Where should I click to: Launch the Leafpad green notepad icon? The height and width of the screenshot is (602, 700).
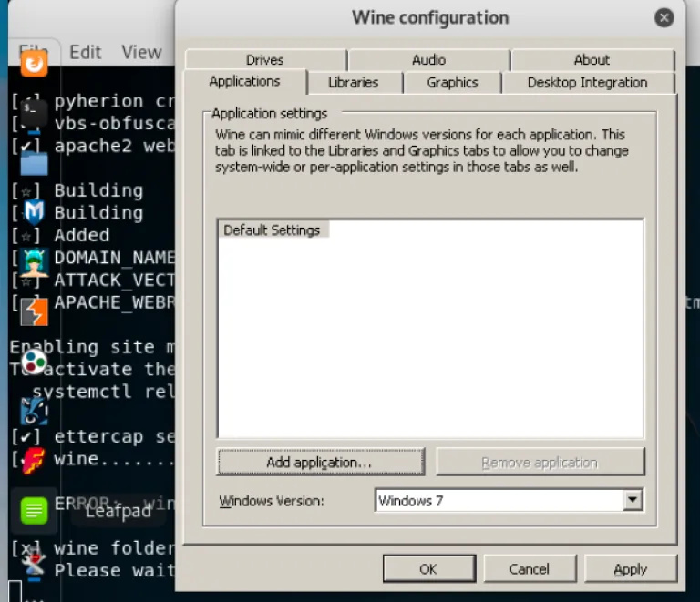34,509
